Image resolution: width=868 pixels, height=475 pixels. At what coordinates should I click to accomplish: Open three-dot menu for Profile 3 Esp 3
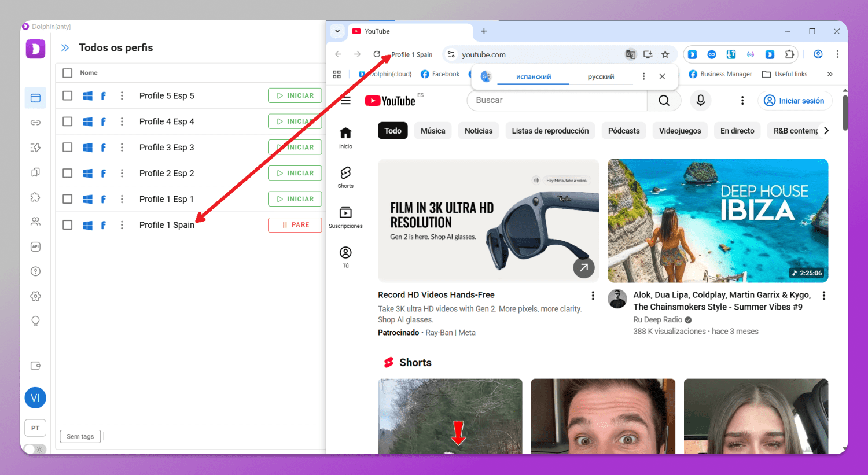(122, 148)
